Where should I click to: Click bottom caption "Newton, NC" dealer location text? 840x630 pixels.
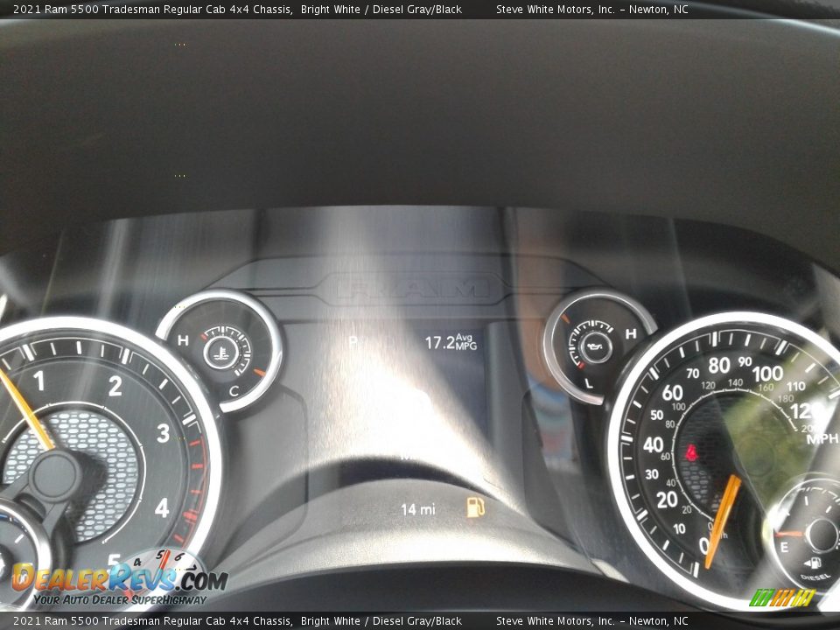click(x=658, y=621)
